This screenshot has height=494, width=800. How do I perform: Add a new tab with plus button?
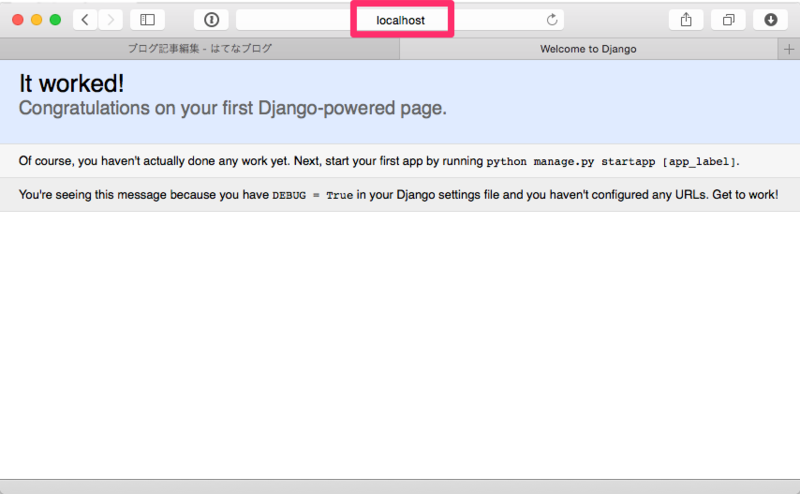(789, 49)
